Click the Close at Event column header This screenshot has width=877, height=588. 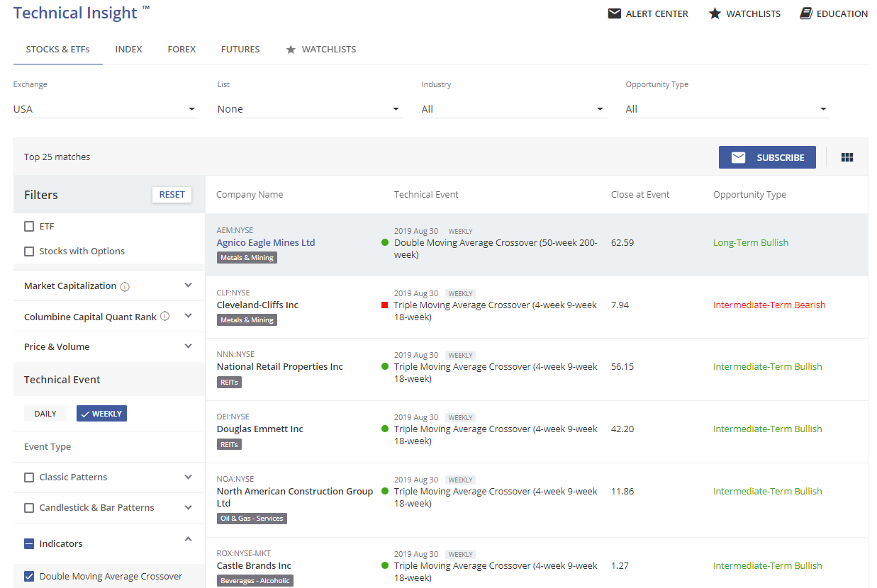tap(640, 195)
